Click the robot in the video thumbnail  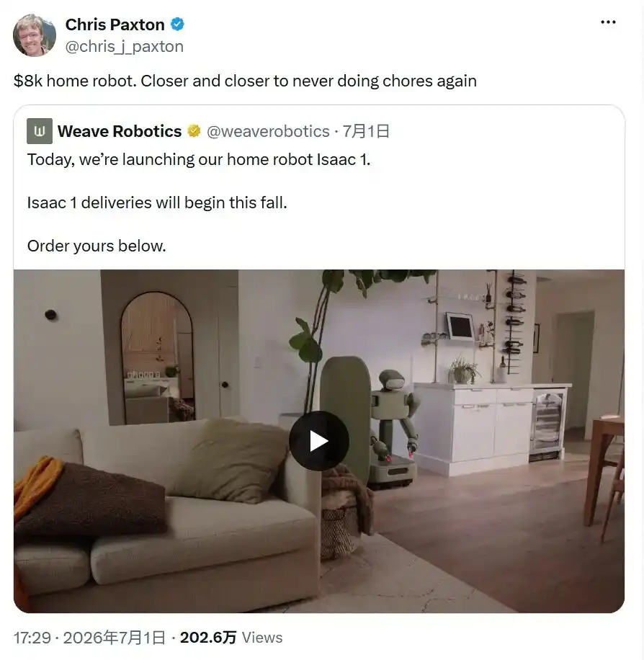tap(393, 428)
